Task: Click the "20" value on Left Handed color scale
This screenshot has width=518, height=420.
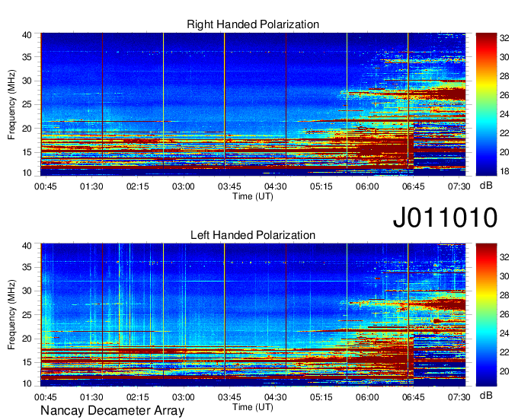Action: [504, 371]
